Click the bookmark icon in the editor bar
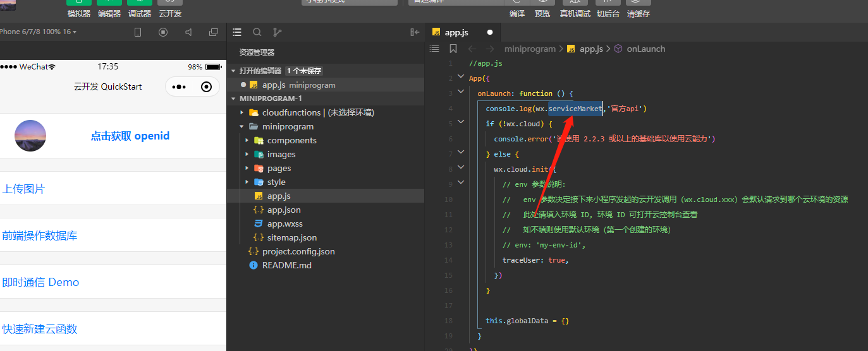 click(453, 49)
